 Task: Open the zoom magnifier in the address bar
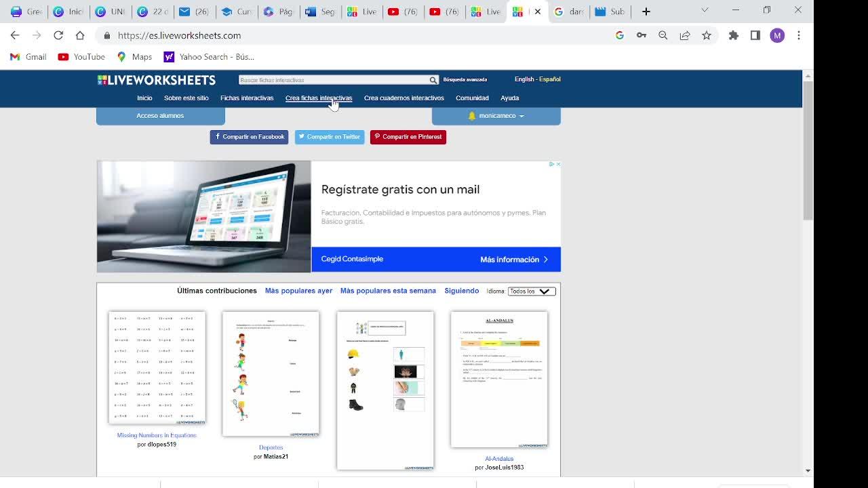point(663,35)
